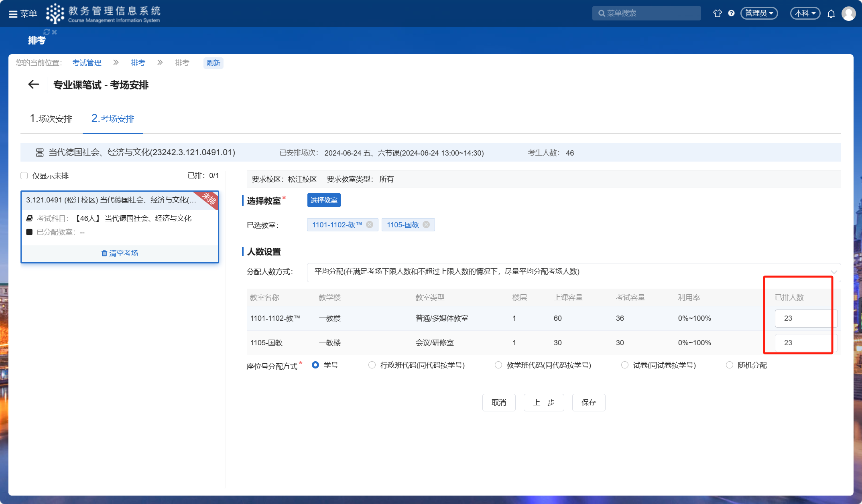Remove the 1105-国教 classroom tag
This screenshot has height=504, width=862.
426,225
